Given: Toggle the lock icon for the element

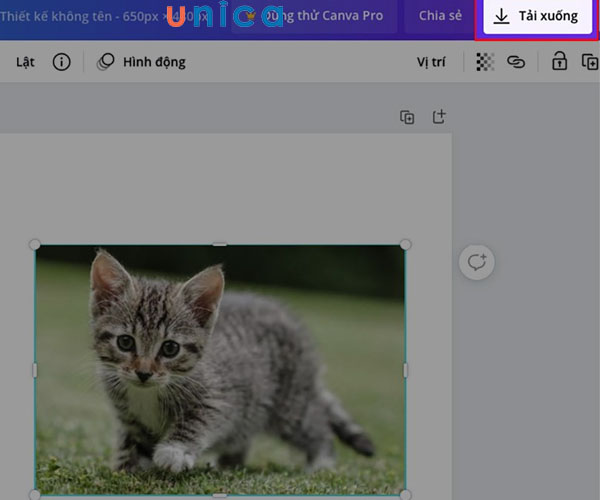Looking at the screenshot, I should (559, 62).
